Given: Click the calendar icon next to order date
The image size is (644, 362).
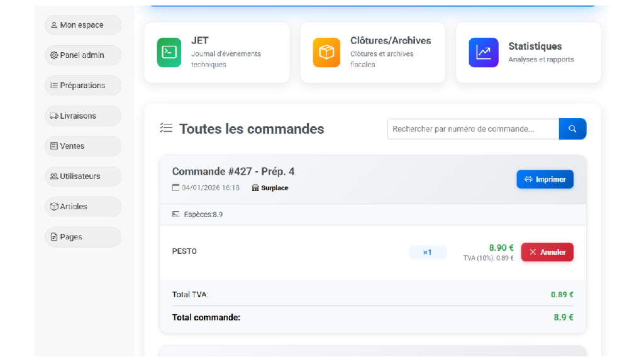Looking at the screenshot, I should pos(175,187).
